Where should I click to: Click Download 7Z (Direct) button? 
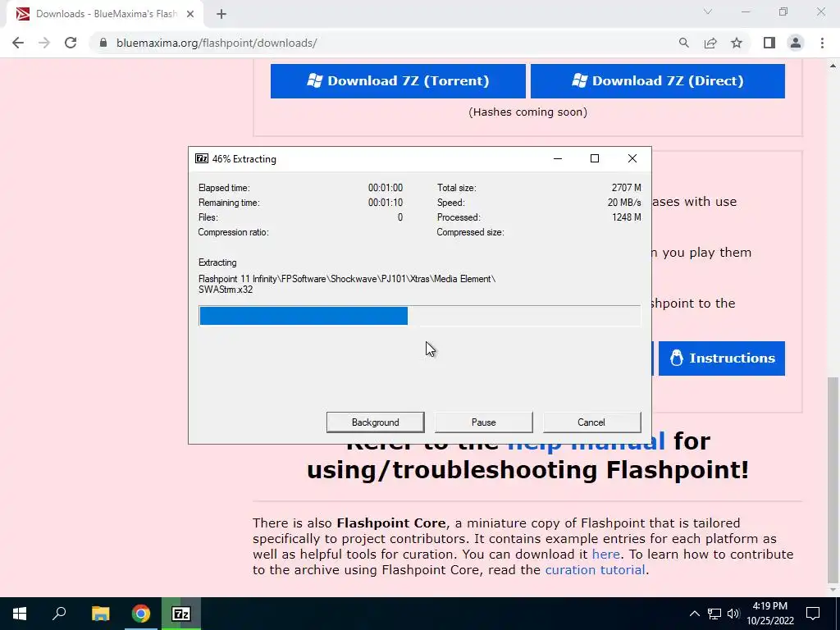657,81
